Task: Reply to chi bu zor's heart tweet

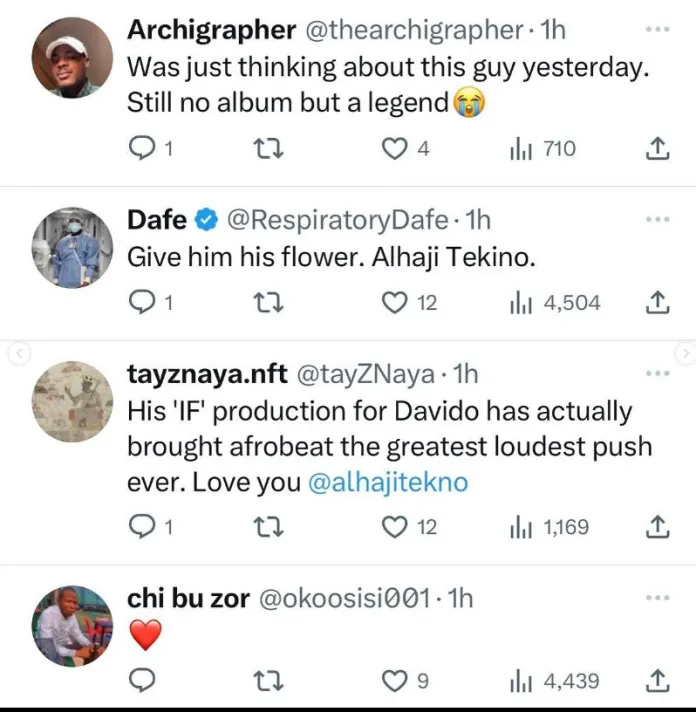Action: [x=146, y=681]
